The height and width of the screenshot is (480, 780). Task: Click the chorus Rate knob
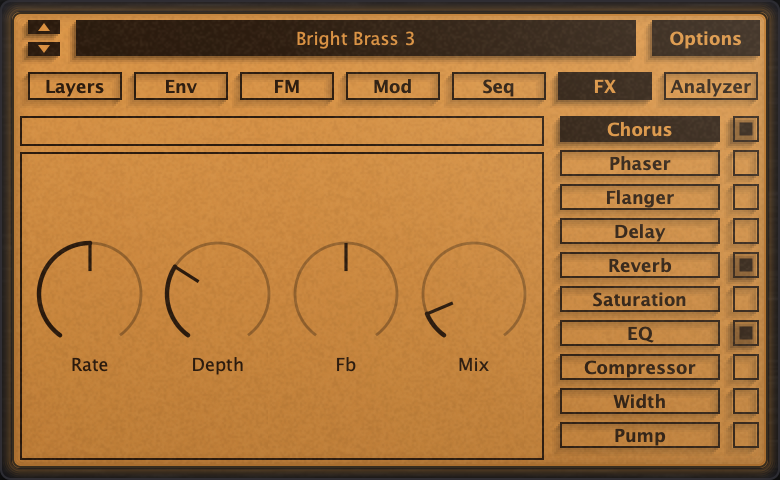[90, 293]
